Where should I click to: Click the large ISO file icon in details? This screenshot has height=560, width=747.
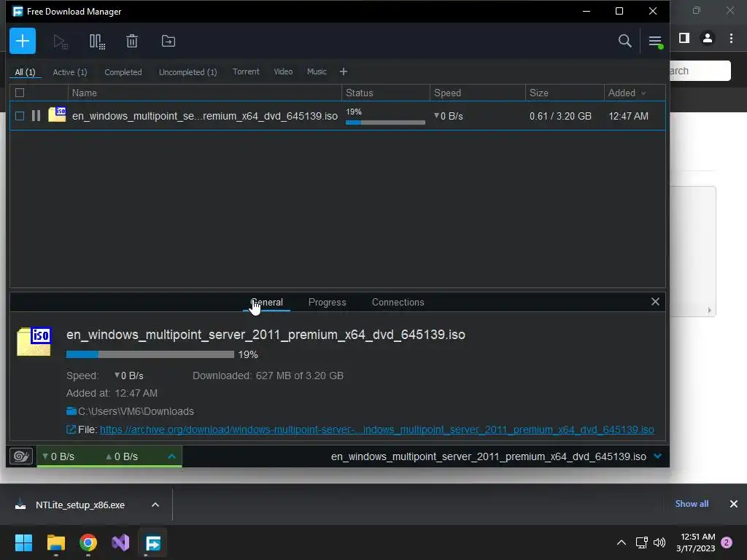pyautogui.click(x=34, y=341)
